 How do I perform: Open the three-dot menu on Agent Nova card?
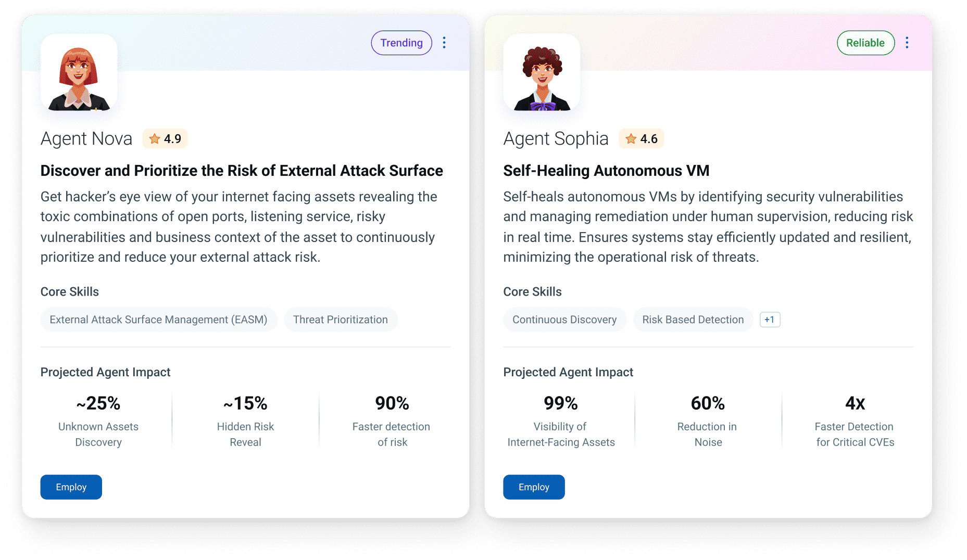pos(444,43)
